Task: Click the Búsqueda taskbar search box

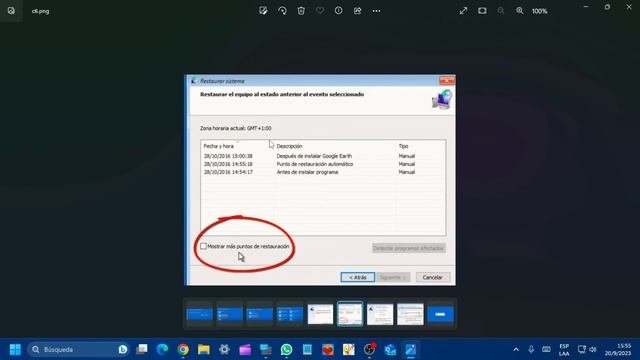Action: click(x=79, y=349)
